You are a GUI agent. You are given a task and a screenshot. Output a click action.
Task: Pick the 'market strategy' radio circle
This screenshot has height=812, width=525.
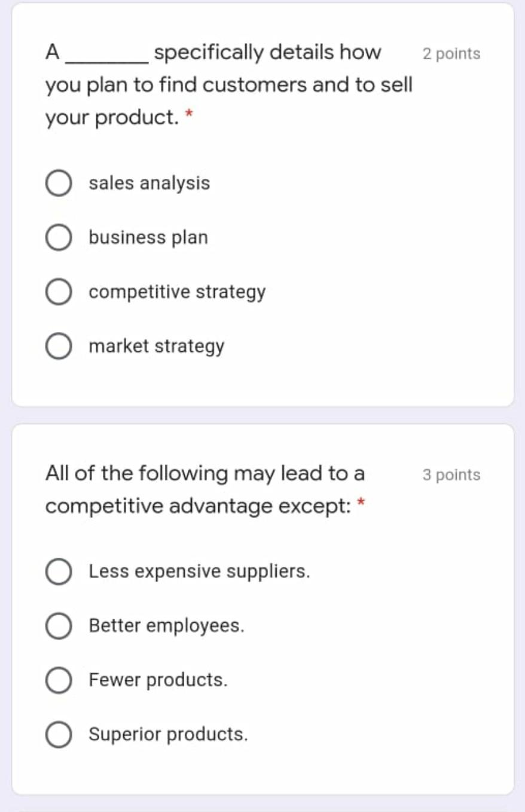coord(59,347)
